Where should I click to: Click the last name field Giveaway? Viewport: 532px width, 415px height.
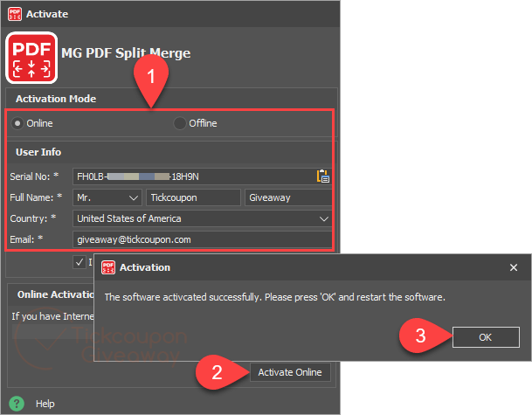[288, 197]
